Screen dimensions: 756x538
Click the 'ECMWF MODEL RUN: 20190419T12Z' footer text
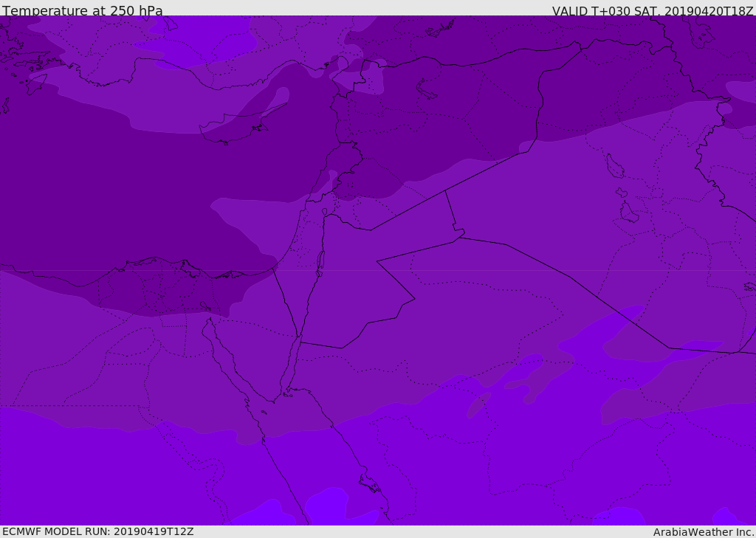pyautogui.click(x=98, y=531)
